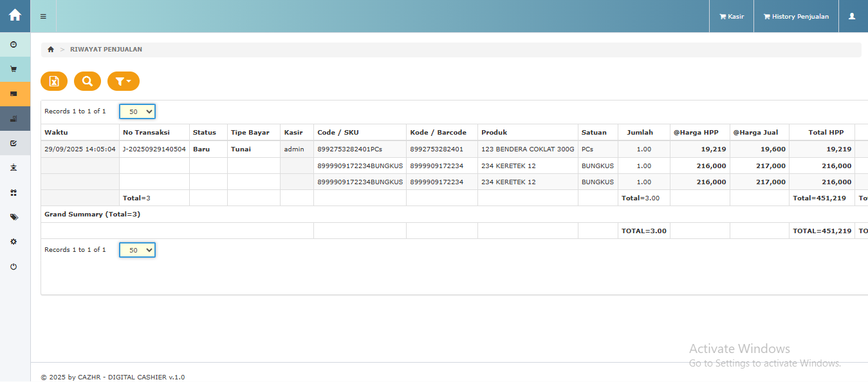Click the power logout icon in sidebar
The height and width of the screenshot is (382, 868).
[14, 267]
